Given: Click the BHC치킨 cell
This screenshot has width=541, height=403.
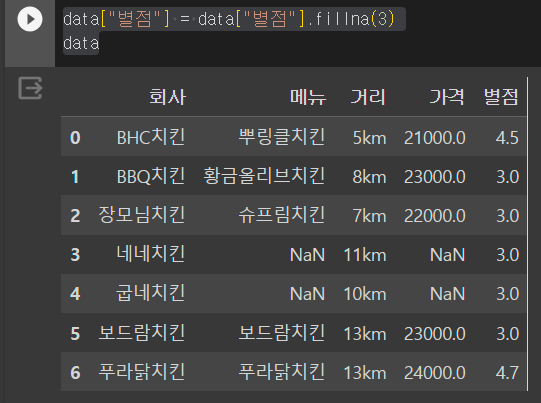Looking at the screenshot, I should [151, 137].
